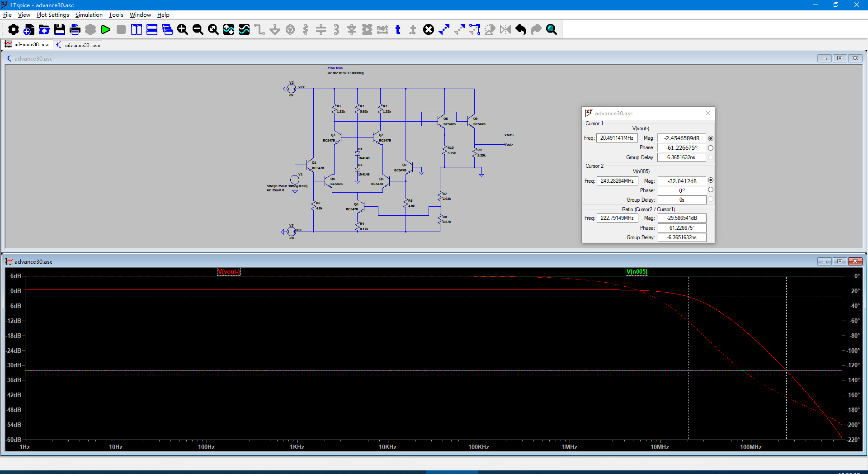Click the Undo arrow
Image resolution: width=868 pixels, height=474 pixels.
[x=521, y=29]
